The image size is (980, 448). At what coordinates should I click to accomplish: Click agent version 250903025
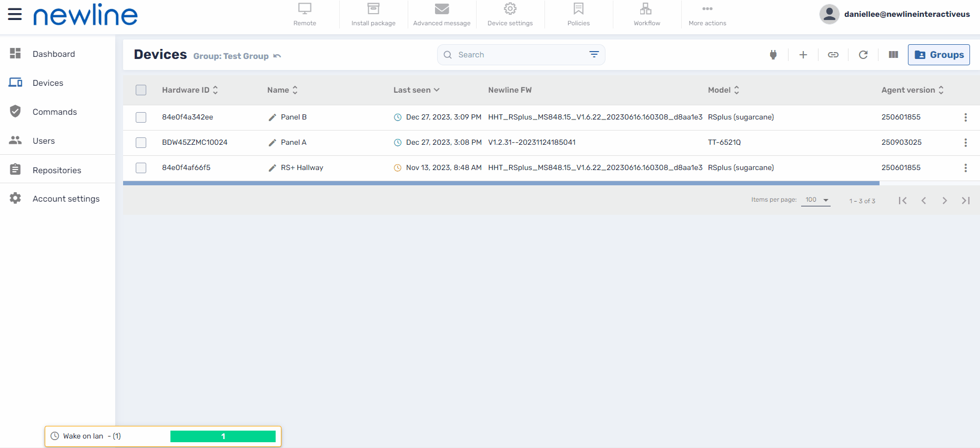(902, 143)
